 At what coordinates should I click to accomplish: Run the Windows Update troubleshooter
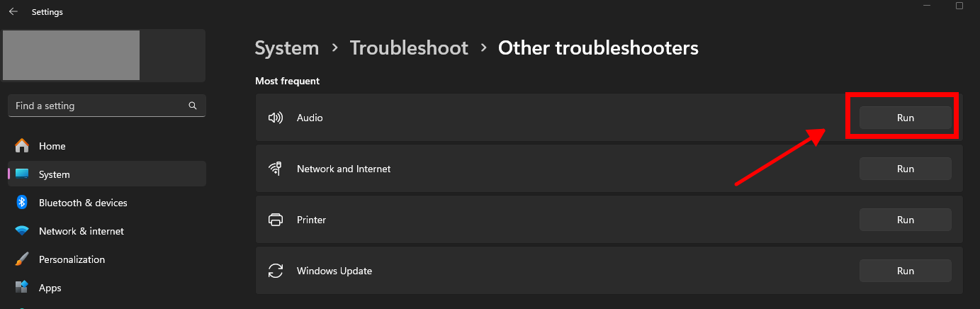coord(905,271)
